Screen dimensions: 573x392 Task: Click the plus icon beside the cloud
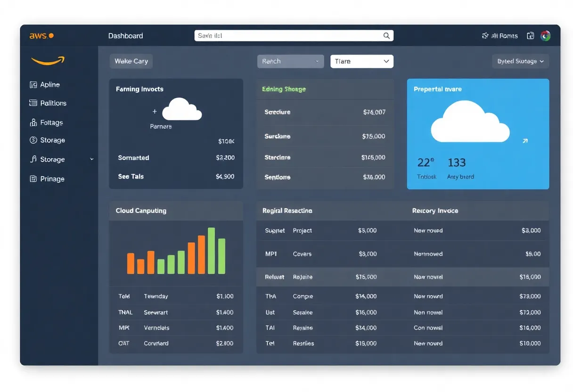[155, 112]
